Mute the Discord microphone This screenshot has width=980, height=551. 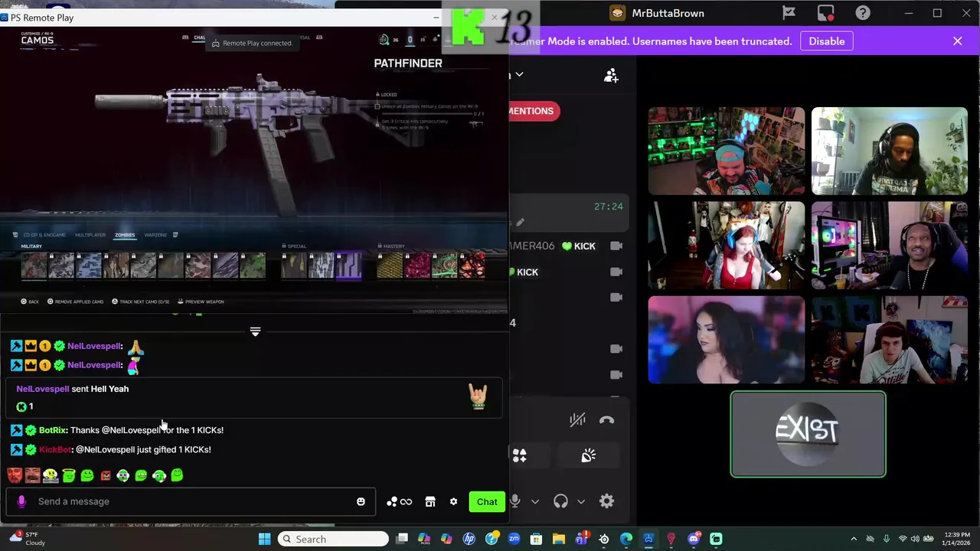(514, 501)
